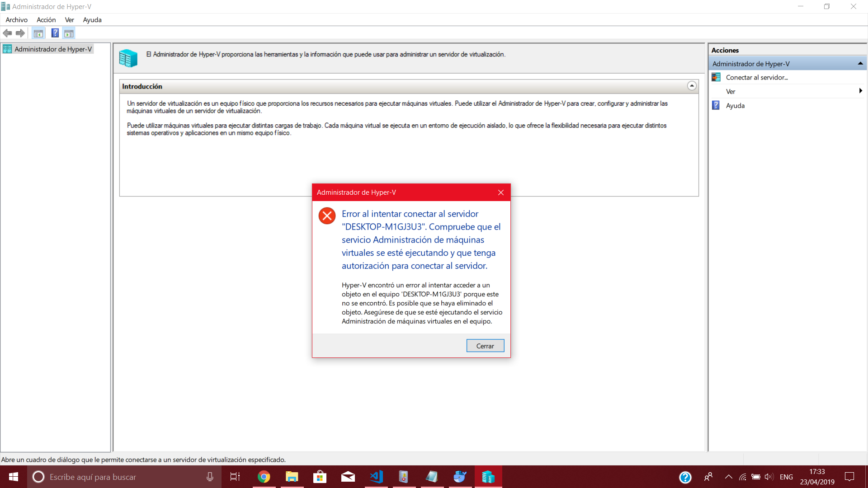The height and width of the screenshot is (488, 868).
Task: Toggle the action pane toolbar icon
Action: [x=69, y=33]
